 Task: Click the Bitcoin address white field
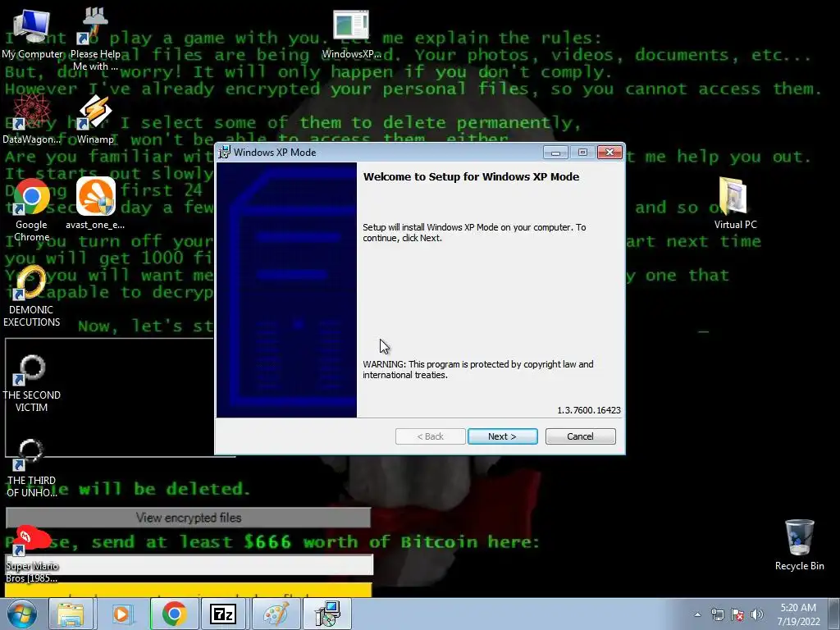[189, 565]
